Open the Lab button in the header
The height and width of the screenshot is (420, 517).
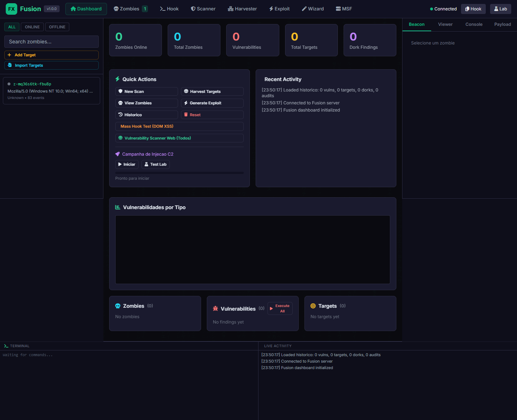coord(500,9)
